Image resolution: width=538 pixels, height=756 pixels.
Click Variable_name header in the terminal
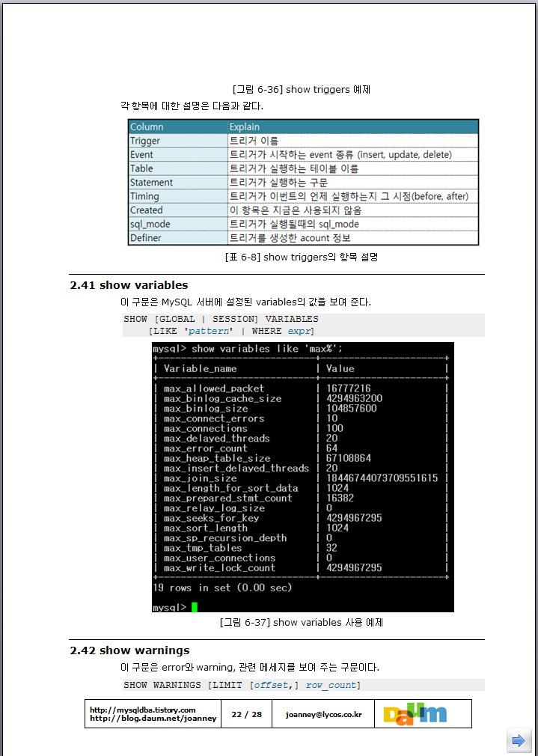(200, 369)
